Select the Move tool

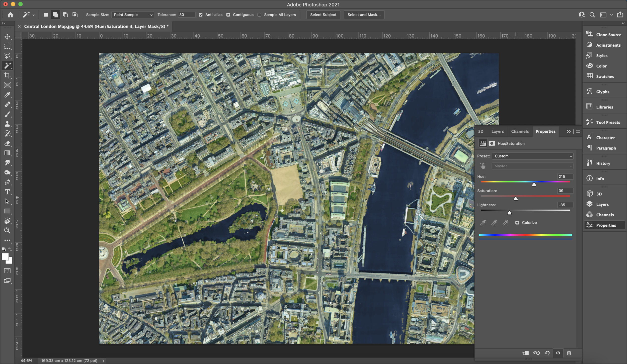click(x=7, y=37)
